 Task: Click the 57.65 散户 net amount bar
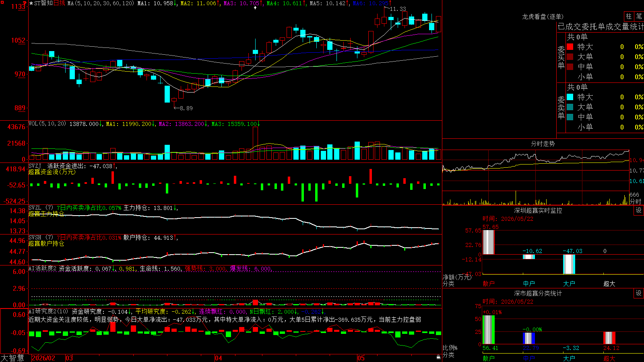click(489, 242)
